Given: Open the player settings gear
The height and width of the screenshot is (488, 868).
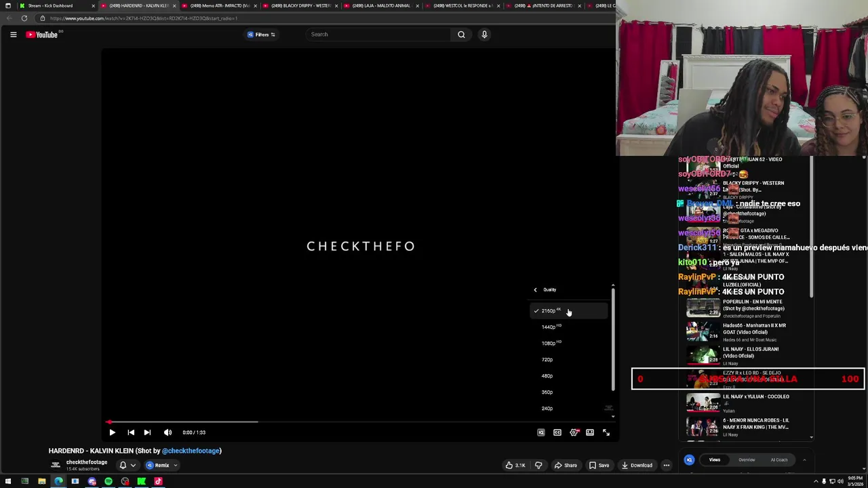Looking at the screenshot, I should 574,432.
